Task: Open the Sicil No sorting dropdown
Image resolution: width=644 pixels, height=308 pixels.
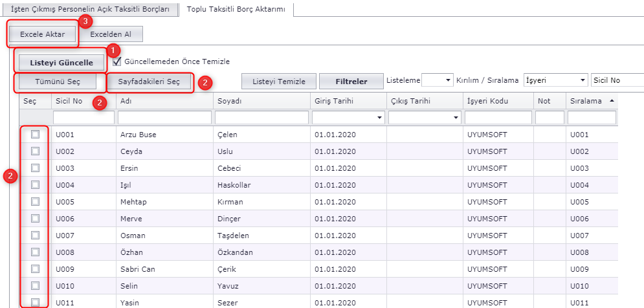Action: coord(617,80)
